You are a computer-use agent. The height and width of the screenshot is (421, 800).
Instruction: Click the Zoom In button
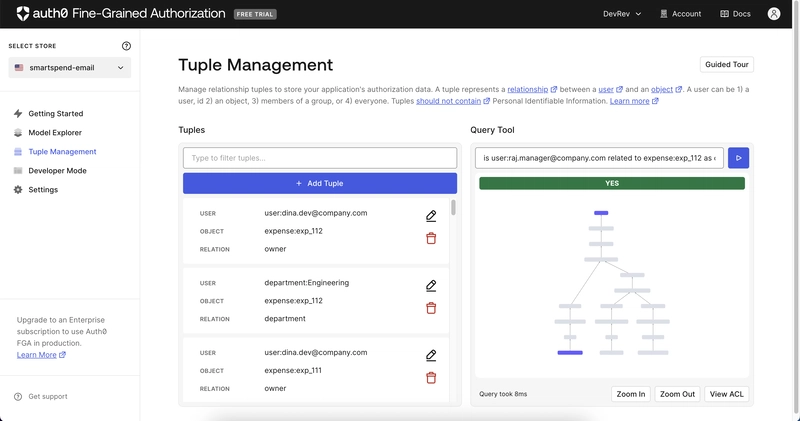click(x=630, y=394)
